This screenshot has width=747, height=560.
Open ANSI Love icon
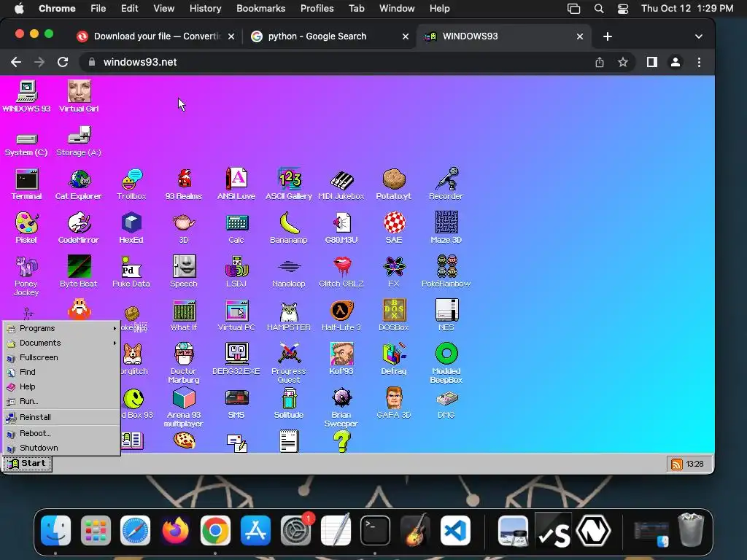coord(236,184)
